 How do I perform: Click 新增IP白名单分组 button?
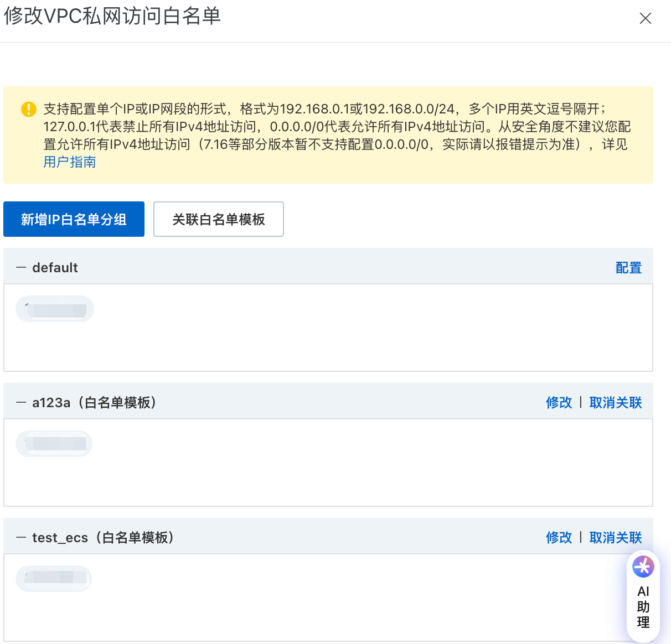[x=74, y=219]
